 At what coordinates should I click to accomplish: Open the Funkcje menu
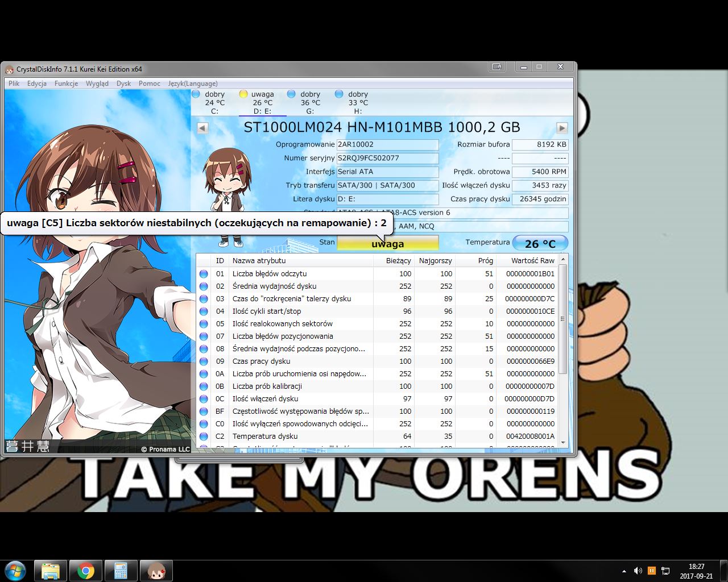click(x=66, y=84)
